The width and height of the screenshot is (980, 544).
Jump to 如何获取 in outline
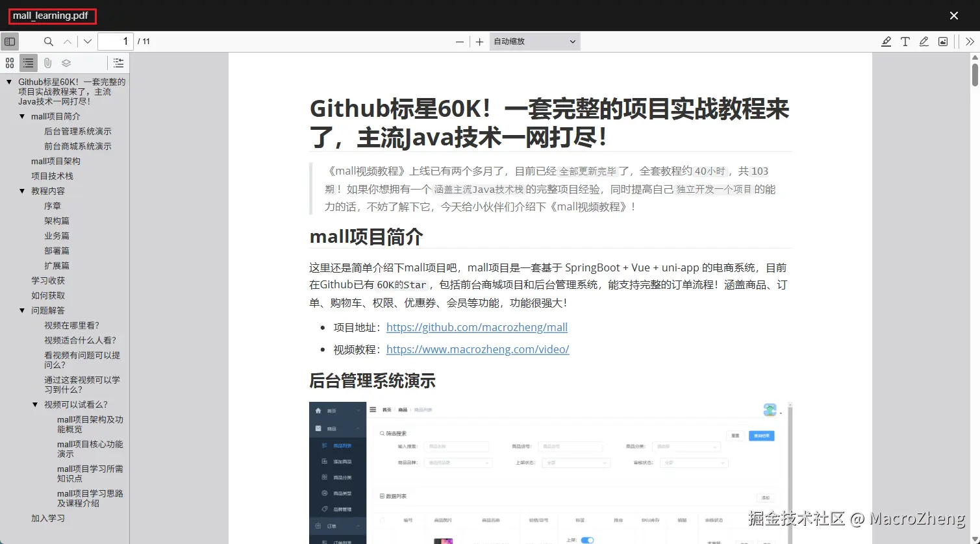coord(48,295)
